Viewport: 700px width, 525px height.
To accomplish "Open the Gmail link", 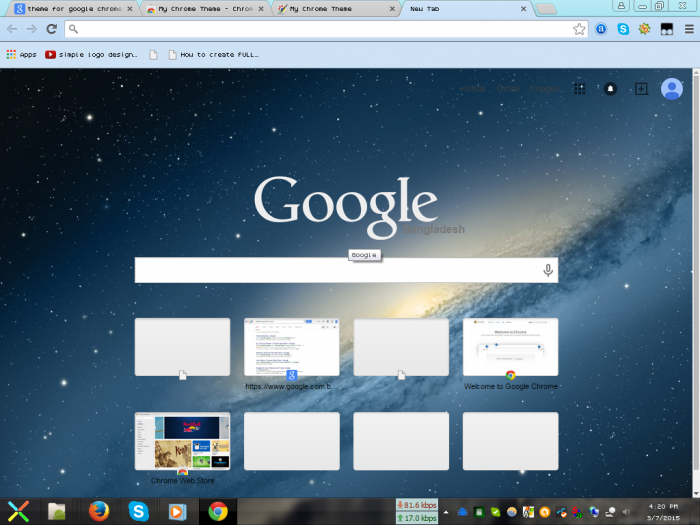I will click(x=508, y=89).
